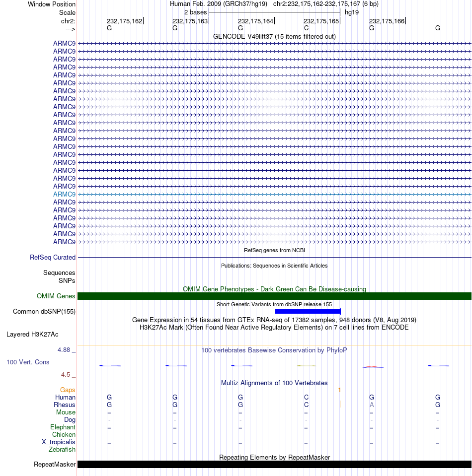Image resolution: width=472 pixels, height=476 pixels.
Task: Click position label 232,175,165 on ruler
Action: [321, 21]
